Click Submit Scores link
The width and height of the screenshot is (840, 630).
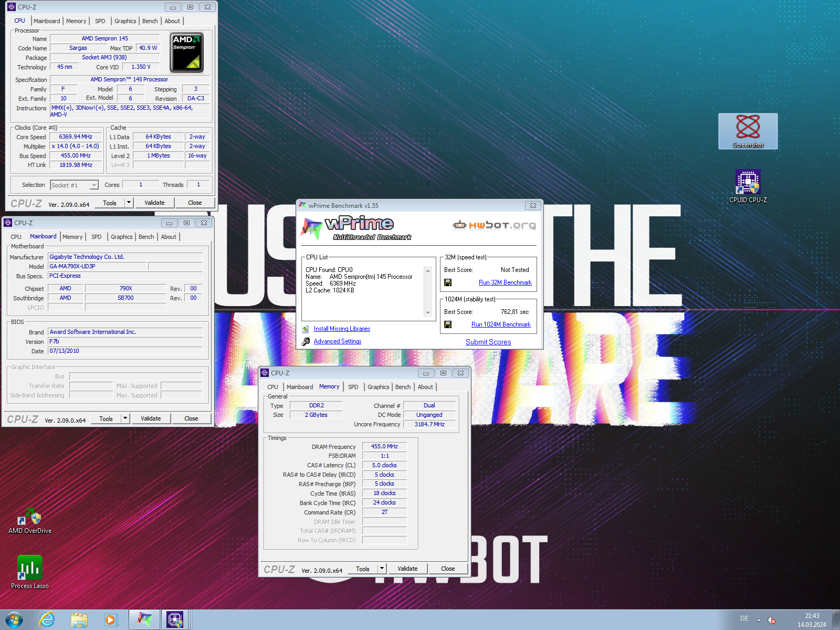(488, 342)
